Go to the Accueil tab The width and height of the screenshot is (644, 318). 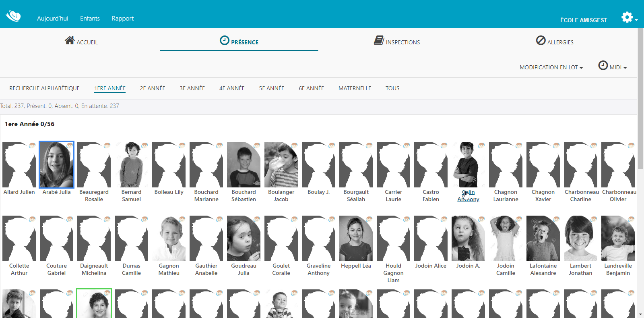point(81,41)
